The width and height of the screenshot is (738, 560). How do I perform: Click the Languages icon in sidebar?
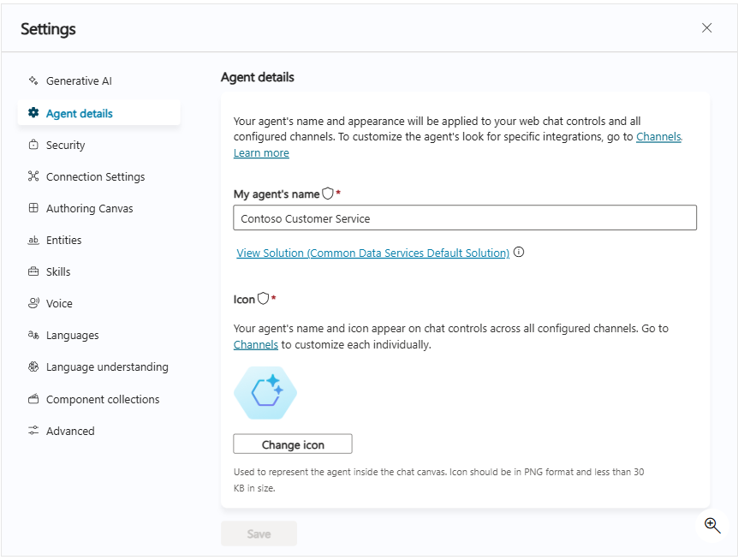pyautogui.click(x=33, y=335)
